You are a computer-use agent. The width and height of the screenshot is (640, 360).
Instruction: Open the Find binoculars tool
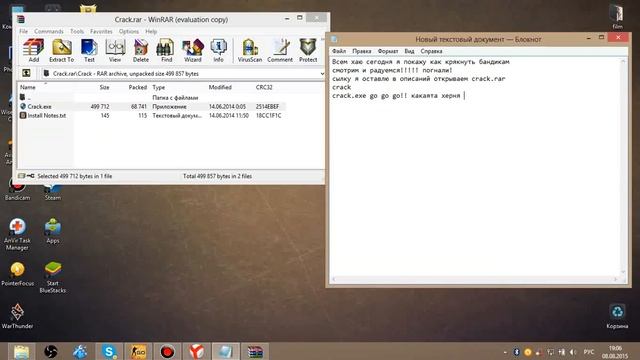[x=167, y=51]
